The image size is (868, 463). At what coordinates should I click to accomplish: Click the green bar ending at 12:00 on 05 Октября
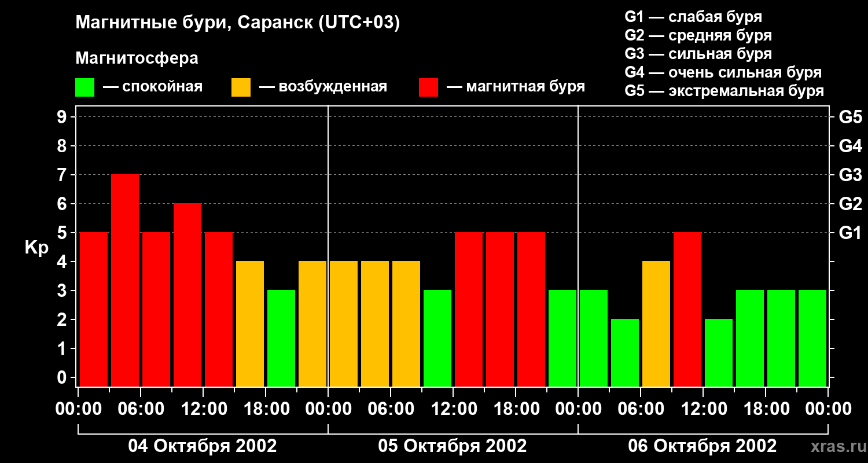(x=437, y=338)
